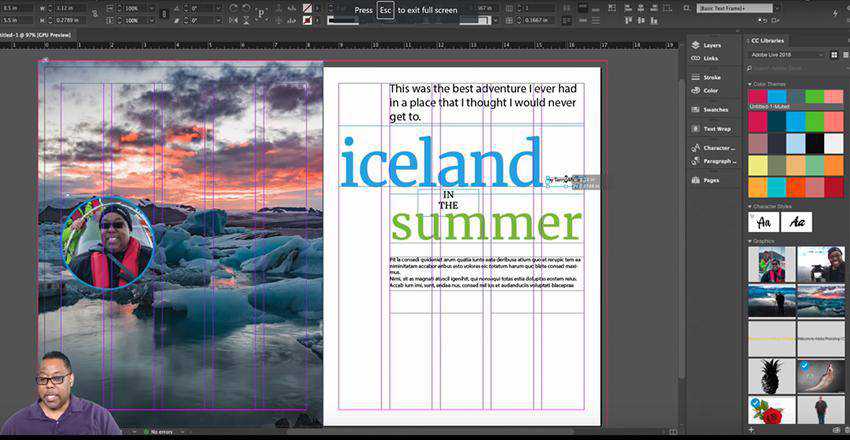Collapse the Color Themes section
This screenshot has width=850, height=440.
[x=750, y=83]
